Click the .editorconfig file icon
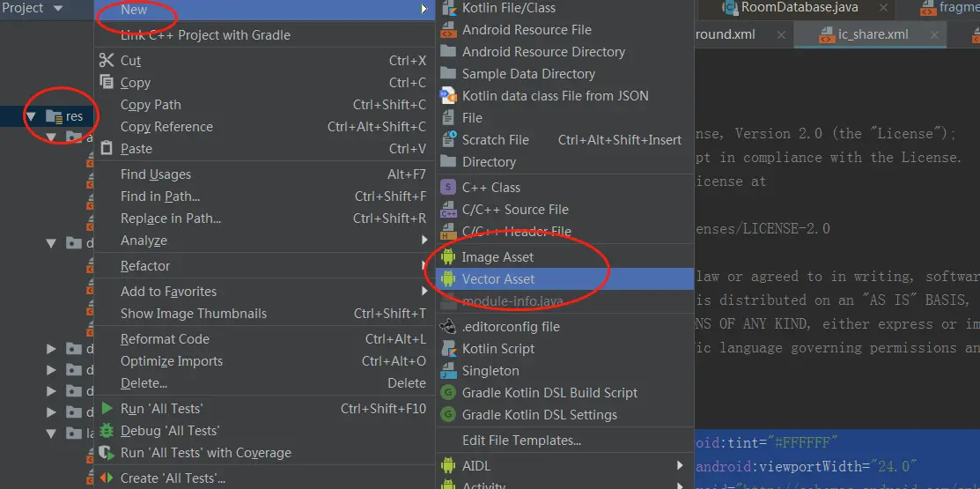 click(448, 326)
